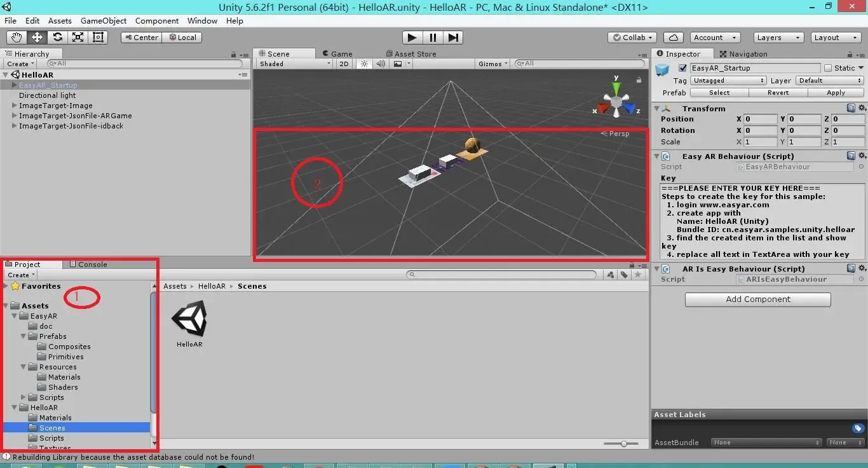Viewport: 868px width, 468px height.
Task: Open the cloud services button
Action: (x=673, y=38)
